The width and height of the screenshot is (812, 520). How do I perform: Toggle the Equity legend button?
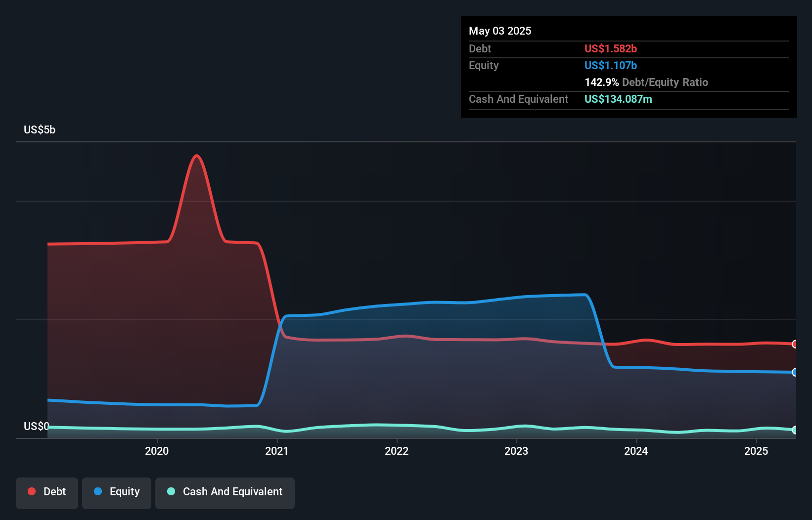117,493
